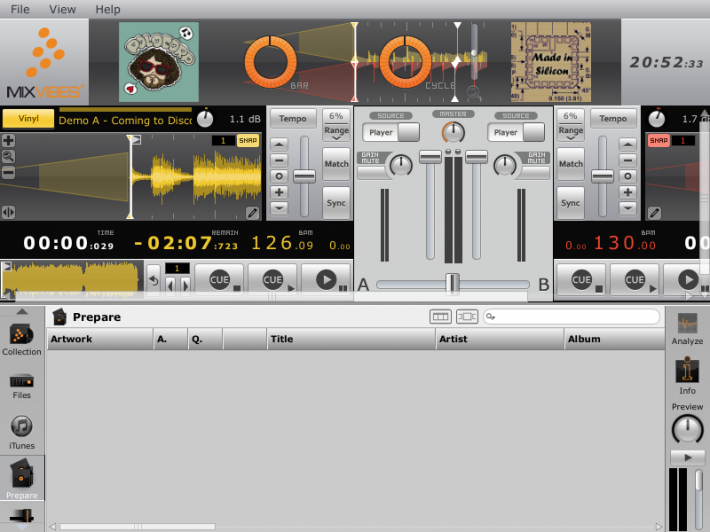The width and height of the screenshot is (710, 532).
Task: Open the iTunes library panel
Action: coord(21,432)
